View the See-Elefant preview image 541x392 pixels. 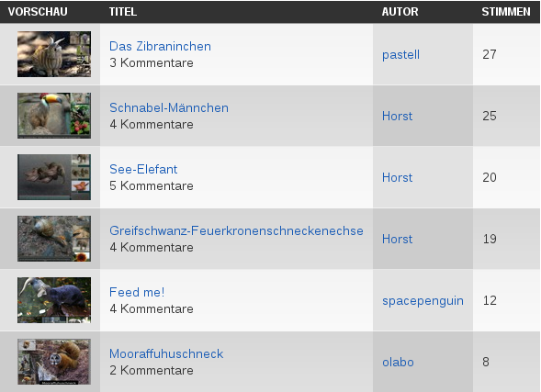pos(54,177)
